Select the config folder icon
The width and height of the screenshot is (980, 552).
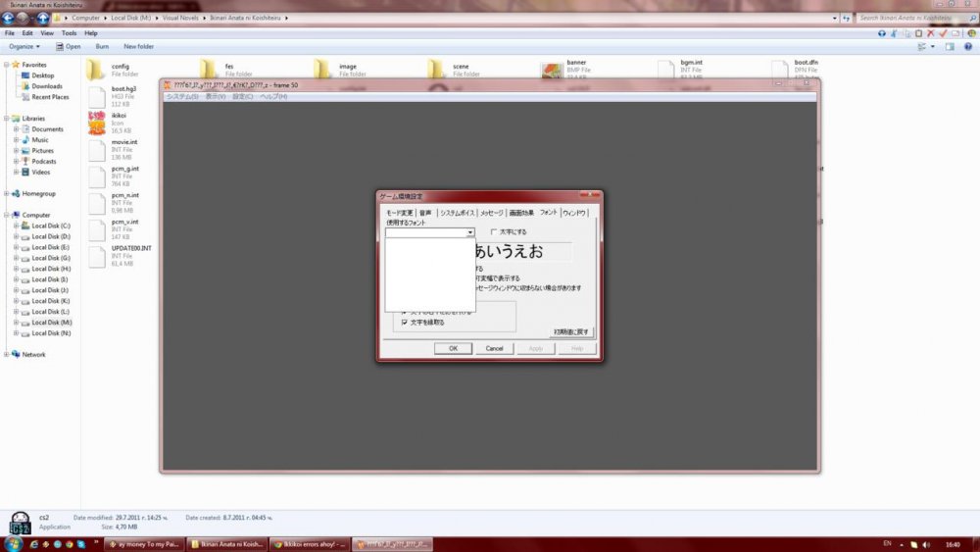95,70
